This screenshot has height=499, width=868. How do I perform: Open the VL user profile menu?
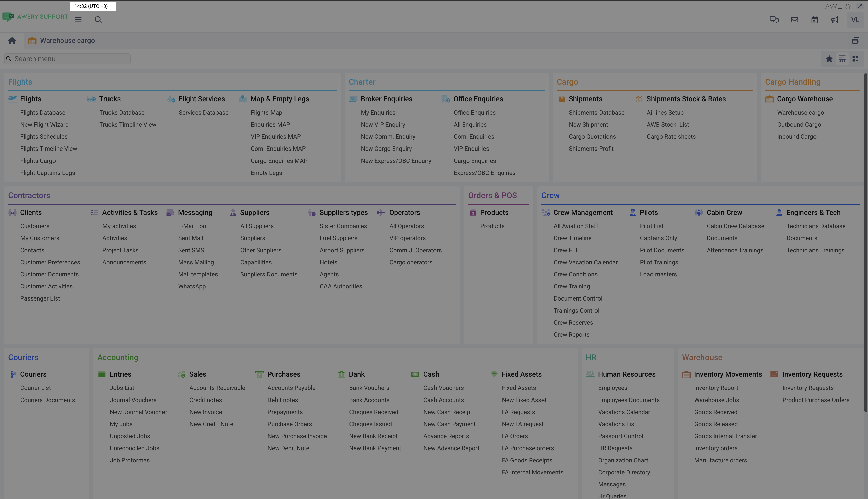coord(855,20)
